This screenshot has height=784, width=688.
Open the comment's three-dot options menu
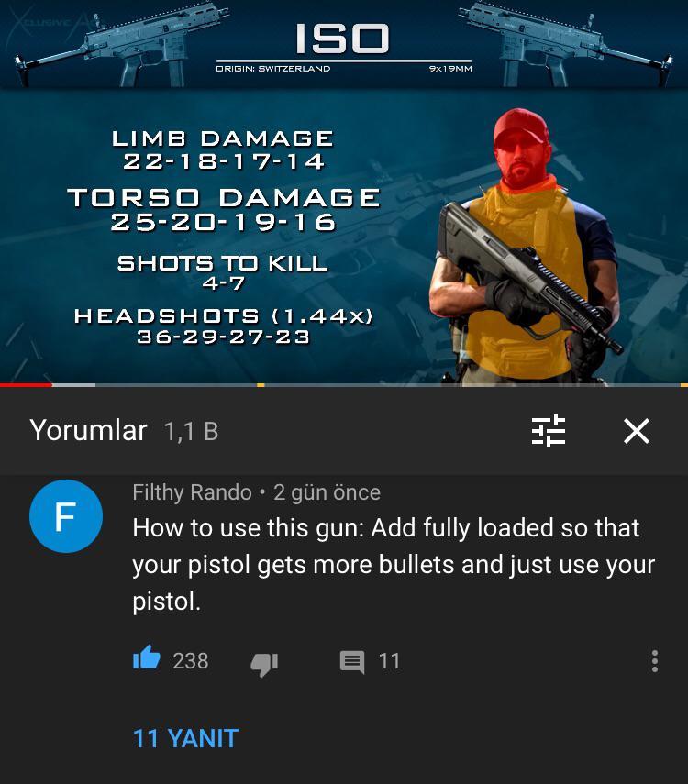[654, 661]
